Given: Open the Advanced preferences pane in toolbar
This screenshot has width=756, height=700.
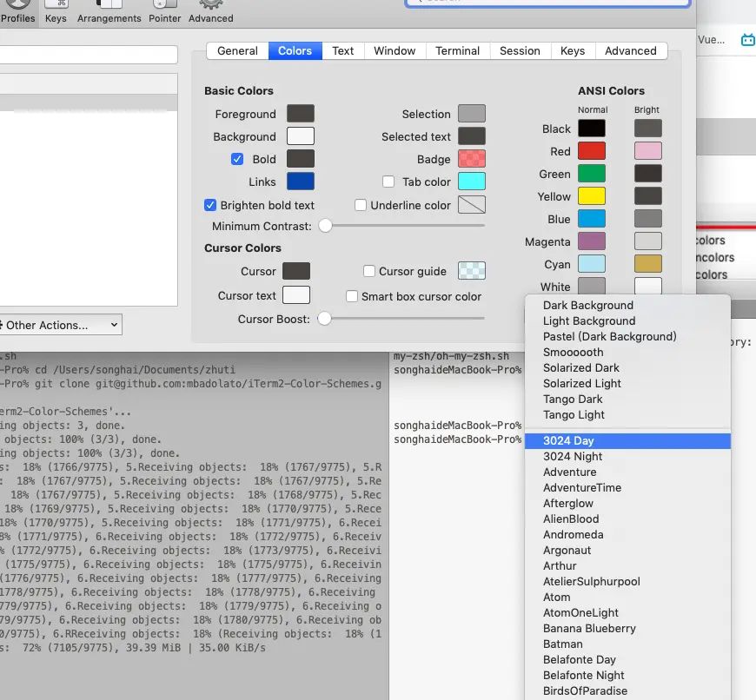Looking at the screenshot, I should pos(210,12).
